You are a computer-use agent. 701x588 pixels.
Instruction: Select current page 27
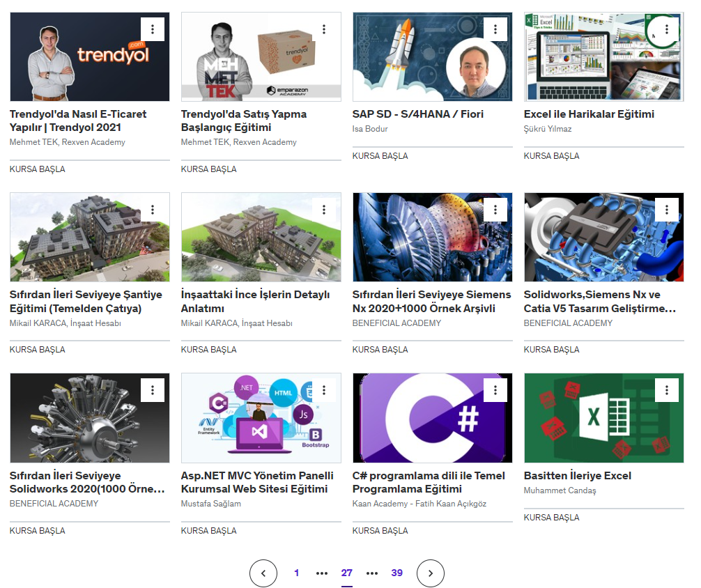tap(347, 573)
